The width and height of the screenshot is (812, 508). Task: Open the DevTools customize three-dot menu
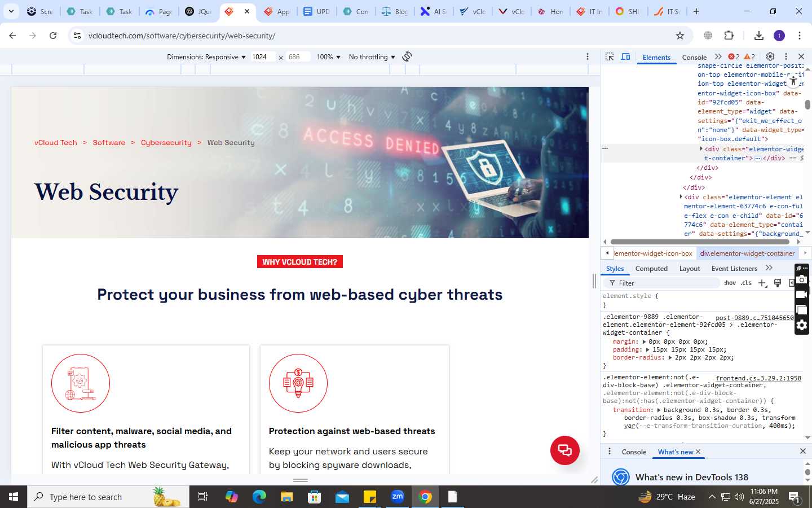pos(786,56)
